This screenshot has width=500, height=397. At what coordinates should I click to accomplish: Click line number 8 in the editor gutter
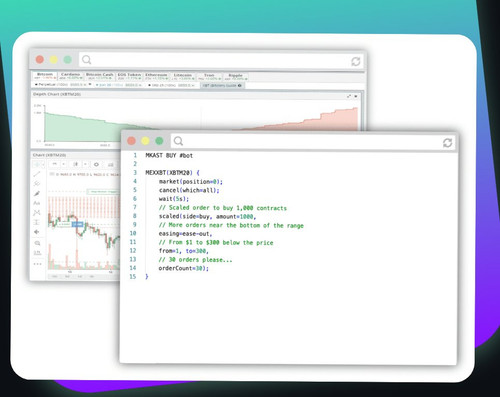point(135,216)
